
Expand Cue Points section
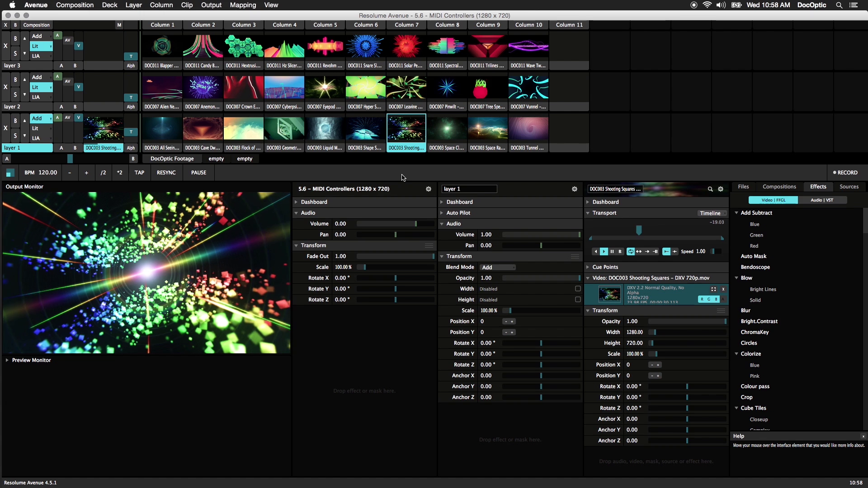[588, 267]
